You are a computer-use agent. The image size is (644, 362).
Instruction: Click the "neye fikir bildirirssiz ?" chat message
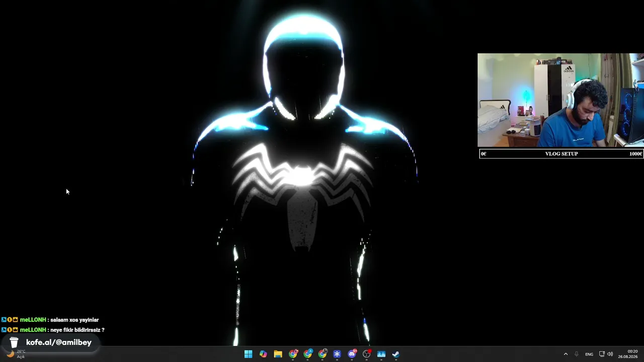77,330
